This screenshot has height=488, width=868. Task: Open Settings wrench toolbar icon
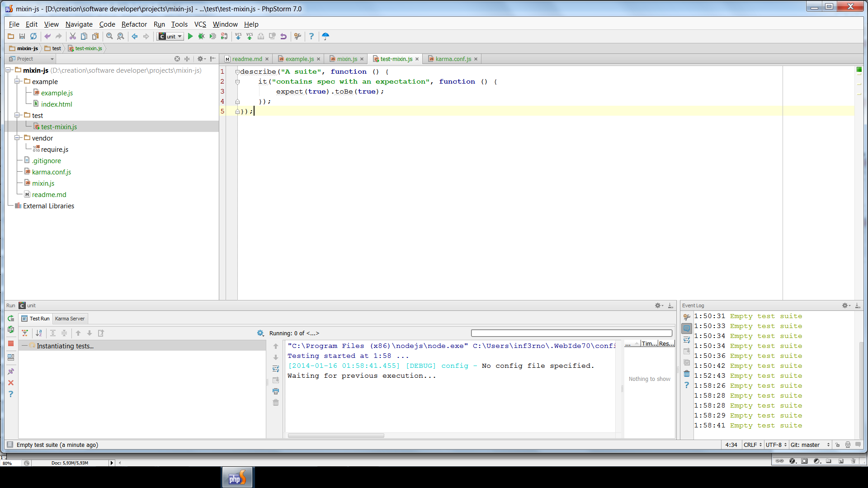coord(297,36)
